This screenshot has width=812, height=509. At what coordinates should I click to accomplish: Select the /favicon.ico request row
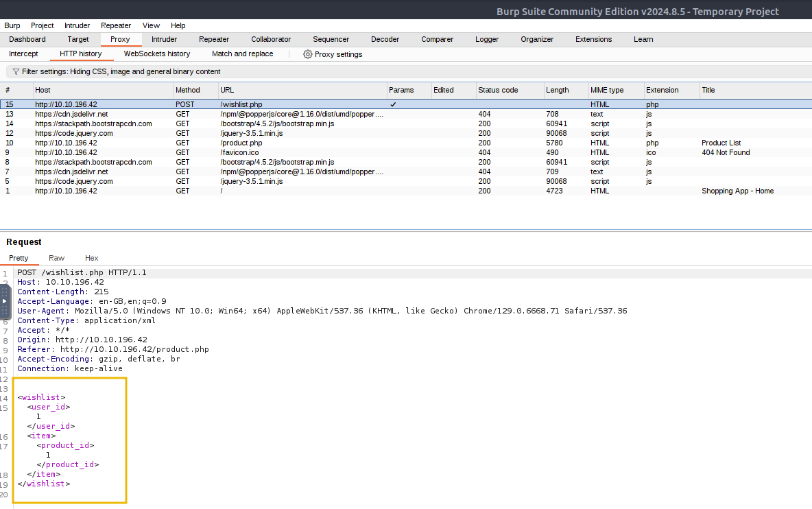tap(406, 152)
